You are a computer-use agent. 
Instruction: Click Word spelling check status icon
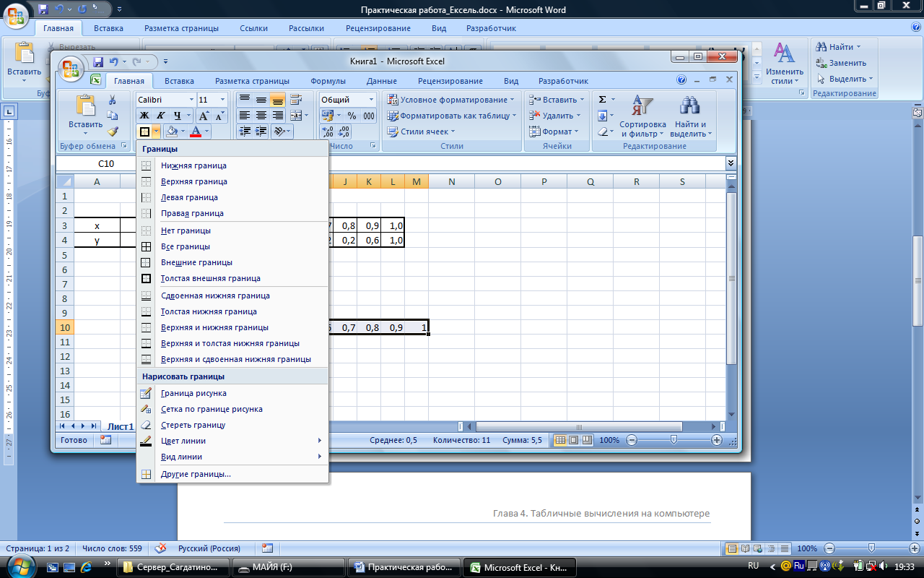click(160, 548)
